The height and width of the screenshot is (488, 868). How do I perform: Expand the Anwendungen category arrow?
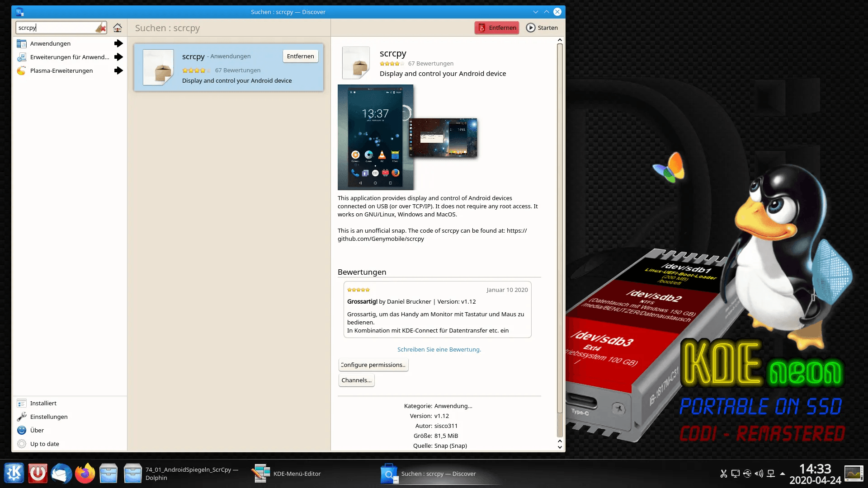(118, 43)
